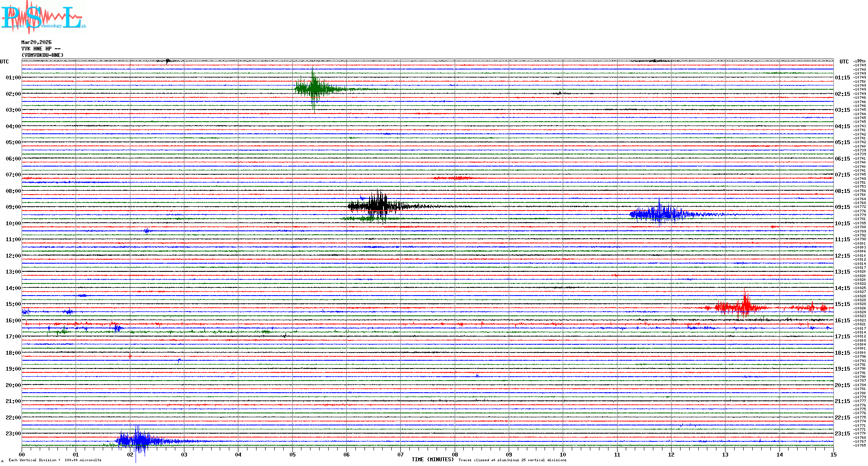Click the black earthquake waveform near 09:00
Screen dimensions: 868x466
[378, 206]
